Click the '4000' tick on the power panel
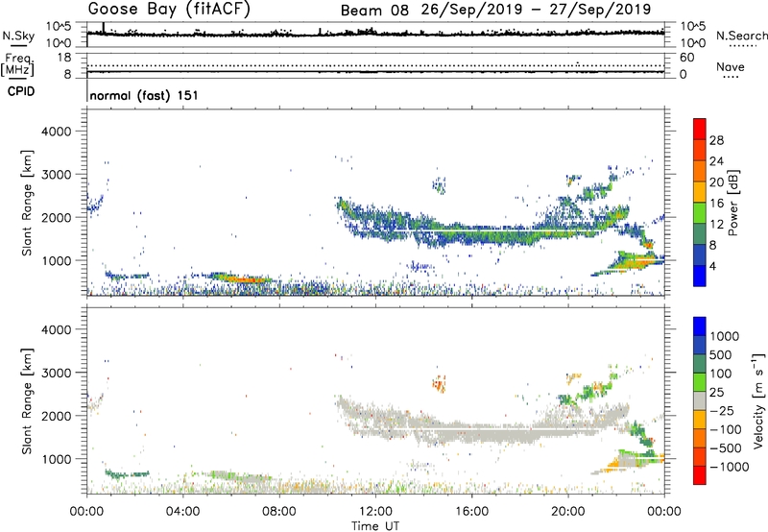768x532 pixels. pos(56,132)
